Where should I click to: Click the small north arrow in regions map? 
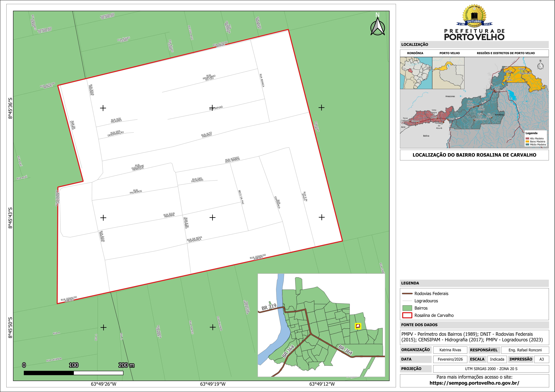coord(540,66)
